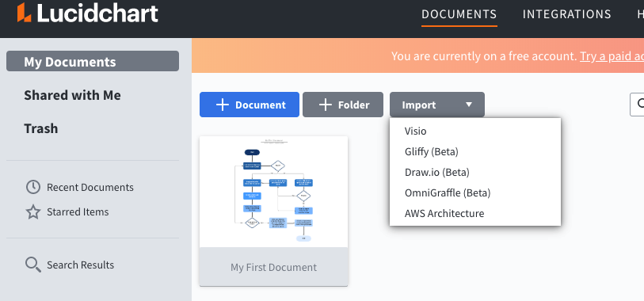Screen dimensions: 644x301
Task: Click the plus icon on Folder button
Action: tap(326, 105)
